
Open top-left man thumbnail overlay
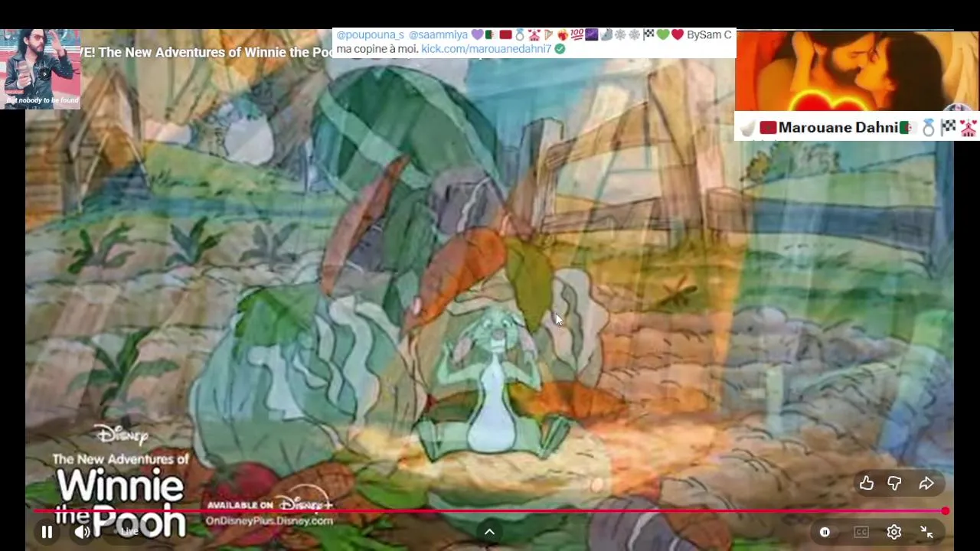pyautogui.click(x=41, y=69)
